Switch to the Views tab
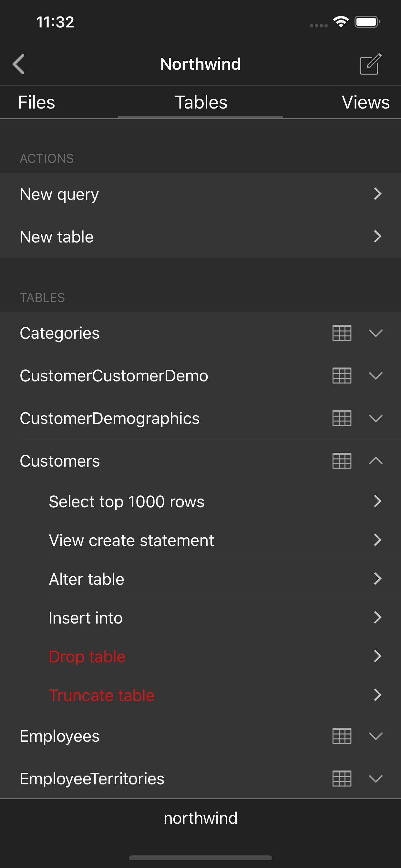 pyautogui.click(x=365, y=102)
